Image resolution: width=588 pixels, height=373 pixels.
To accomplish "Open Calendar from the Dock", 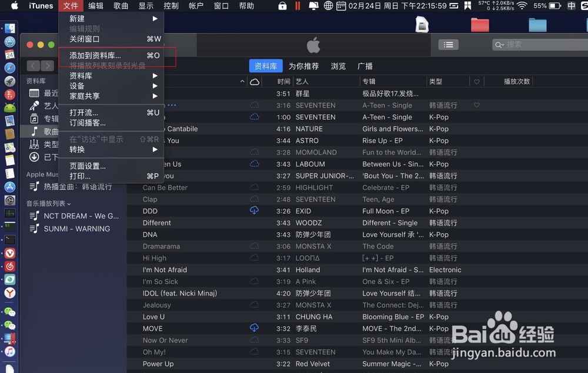I will coord(10,55).
